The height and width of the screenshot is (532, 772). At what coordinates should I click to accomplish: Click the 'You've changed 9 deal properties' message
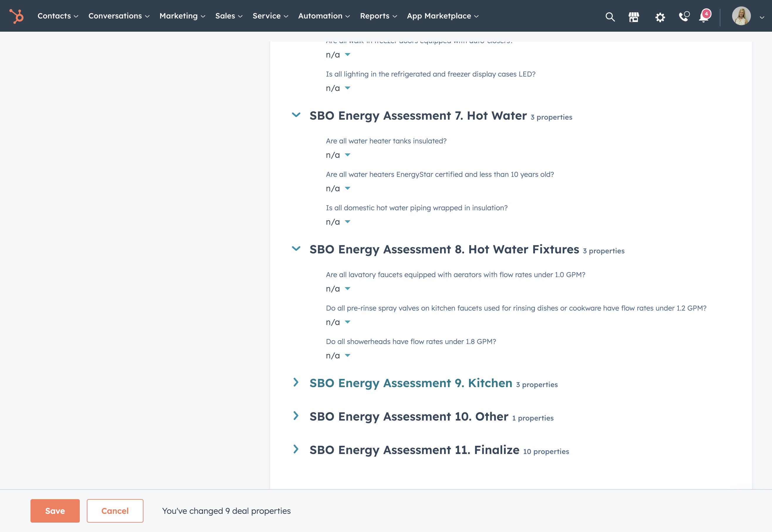pos(226,511)
